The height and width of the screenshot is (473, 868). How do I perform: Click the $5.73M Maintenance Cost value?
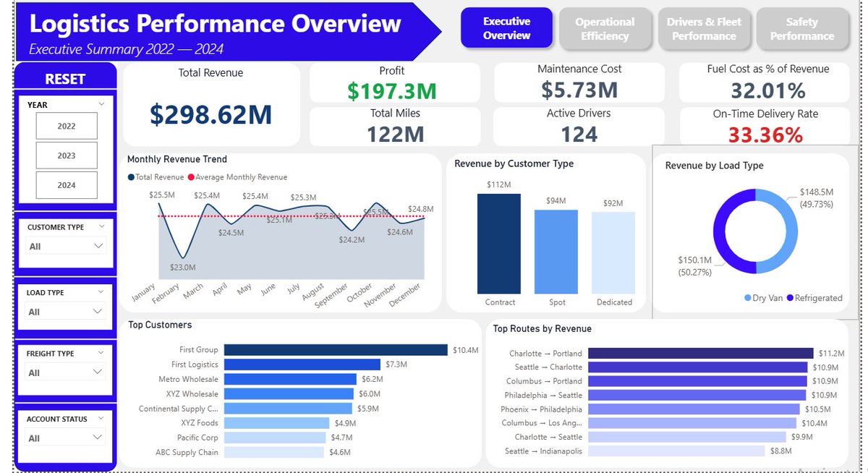coord(579,90)
